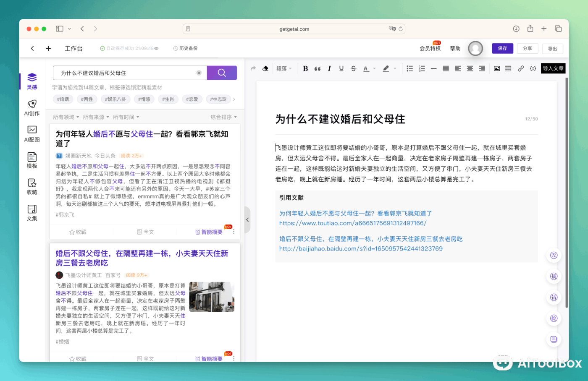Click the 保存 save button
The image size is (588, 381).
(x=502, y=49)
